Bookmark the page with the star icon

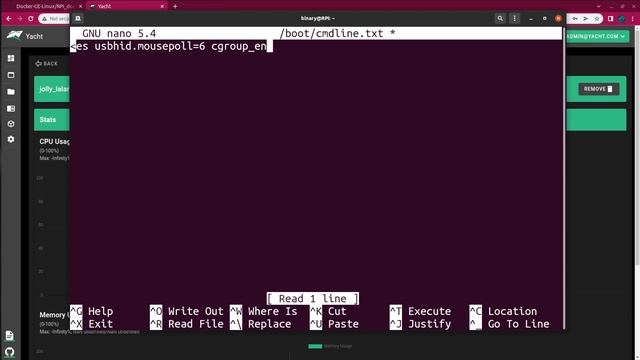(597, 19)
